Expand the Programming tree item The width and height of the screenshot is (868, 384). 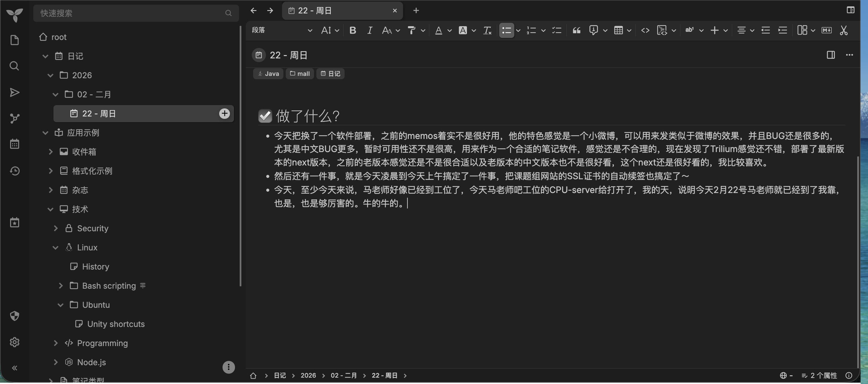point(55,343)
